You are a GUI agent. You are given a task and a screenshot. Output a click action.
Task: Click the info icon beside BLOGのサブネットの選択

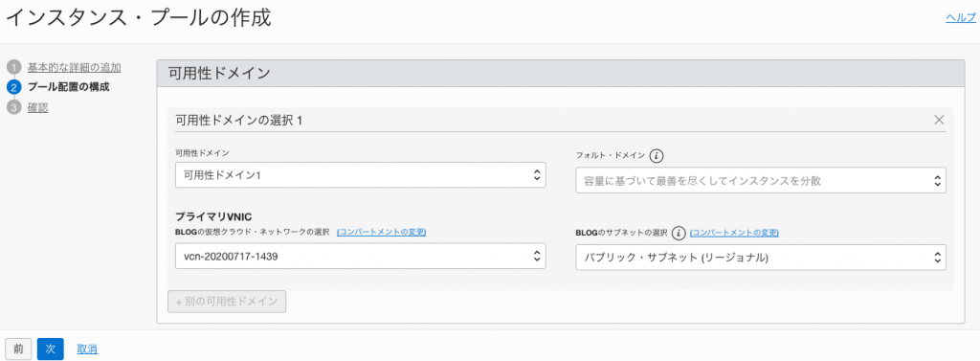coord(679,233)
